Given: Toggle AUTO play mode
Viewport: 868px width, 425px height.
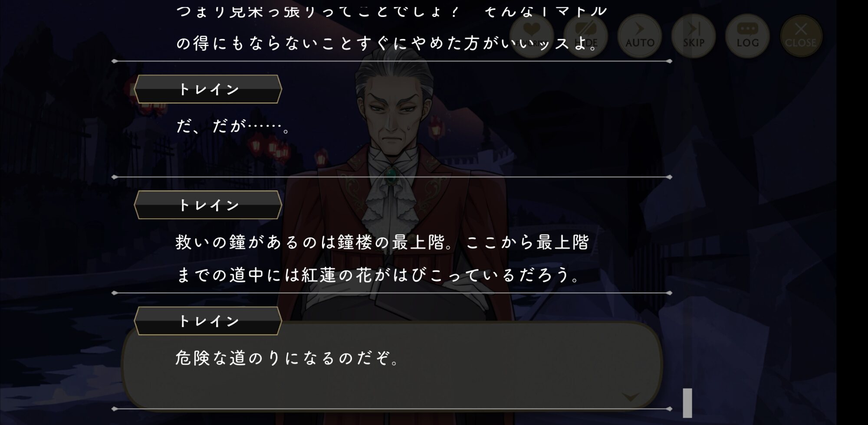Looking at the screenshot, I should click(x=640, y=36).
